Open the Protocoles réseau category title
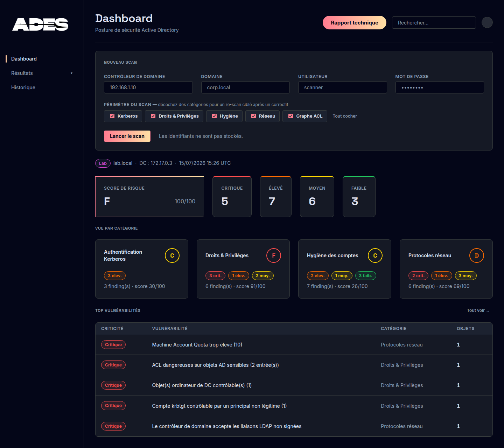The height and width of the screenshot is (448, 504). tap(430, 255)
